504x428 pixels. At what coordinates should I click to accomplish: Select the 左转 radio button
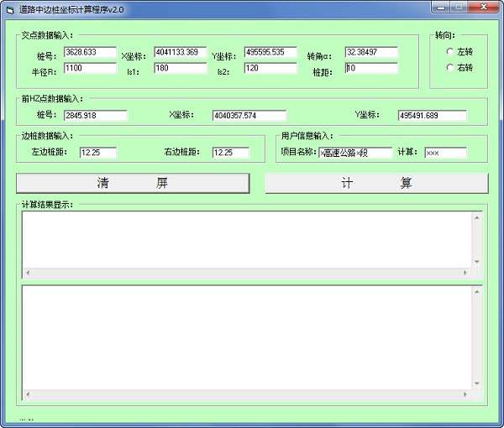click(450, 52)
